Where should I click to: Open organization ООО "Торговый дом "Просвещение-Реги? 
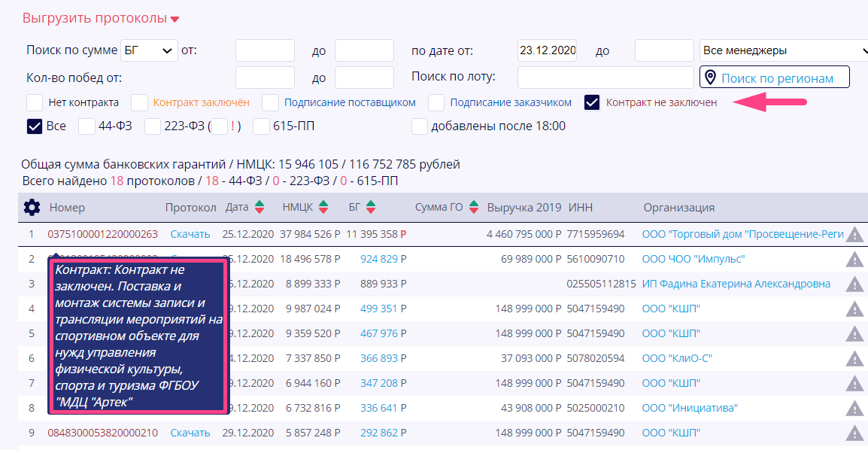tap(742, 234)
